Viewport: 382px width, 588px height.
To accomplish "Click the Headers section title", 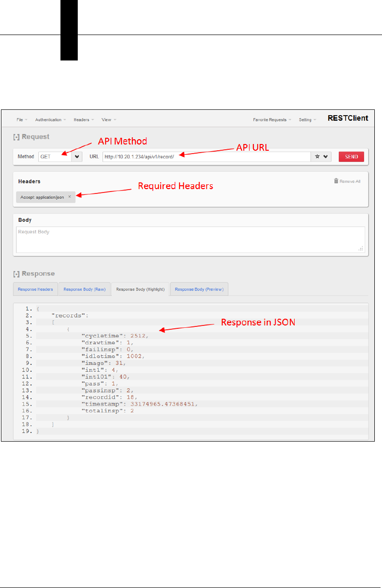I will point(29,181).
